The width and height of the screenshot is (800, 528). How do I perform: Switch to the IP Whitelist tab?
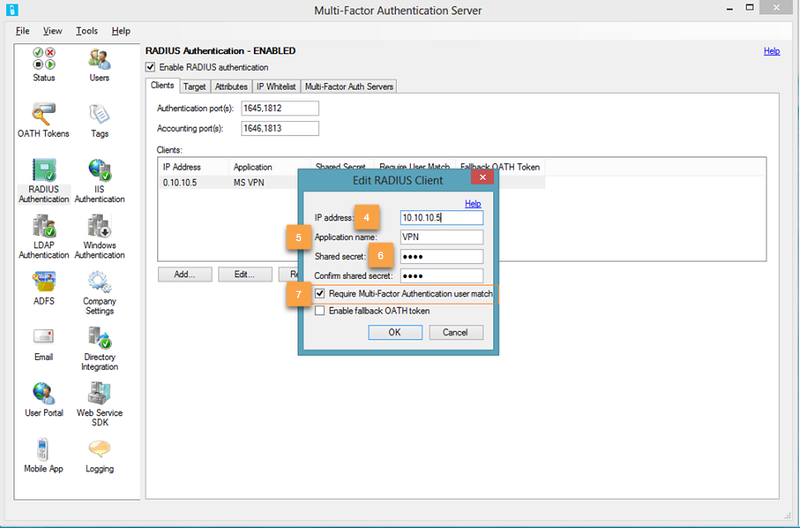click(x=275, y=87)
